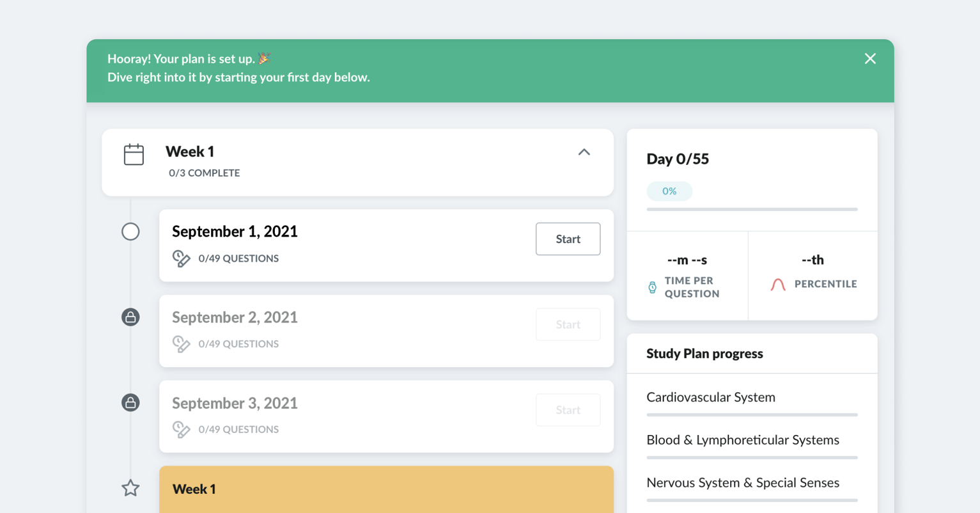Image resolution: width=980 pixels, height=513 pixels.
Task: Click the 0% progress indicator
Action: click(669, 191)
